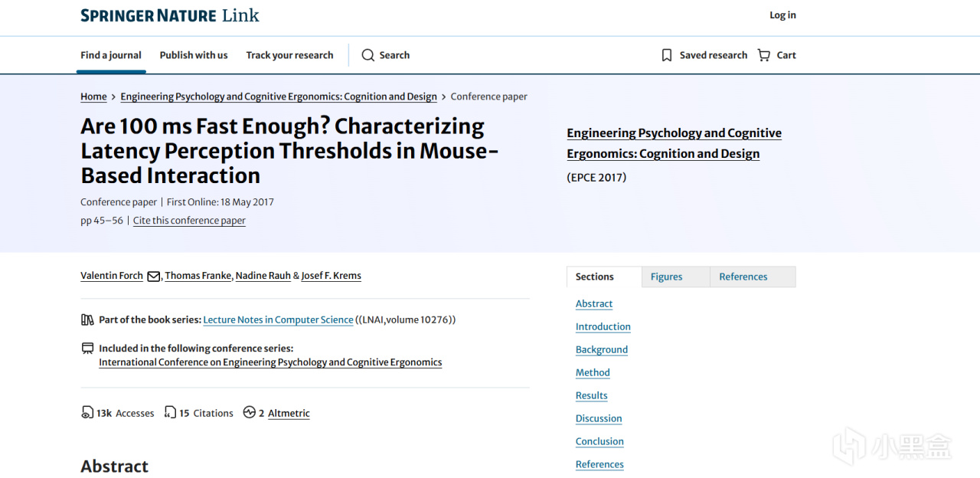Switch to the Figures tab

click(x=666, y=277)
